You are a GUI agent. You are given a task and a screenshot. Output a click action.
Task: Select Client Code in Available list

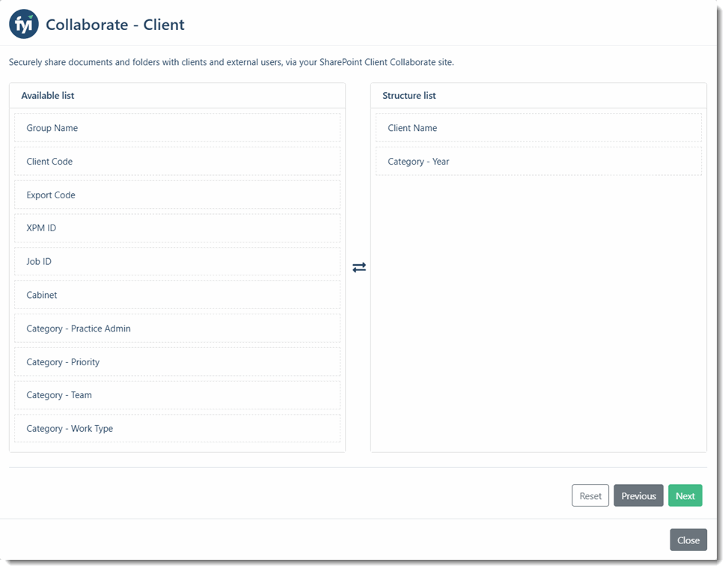point(177,162)
